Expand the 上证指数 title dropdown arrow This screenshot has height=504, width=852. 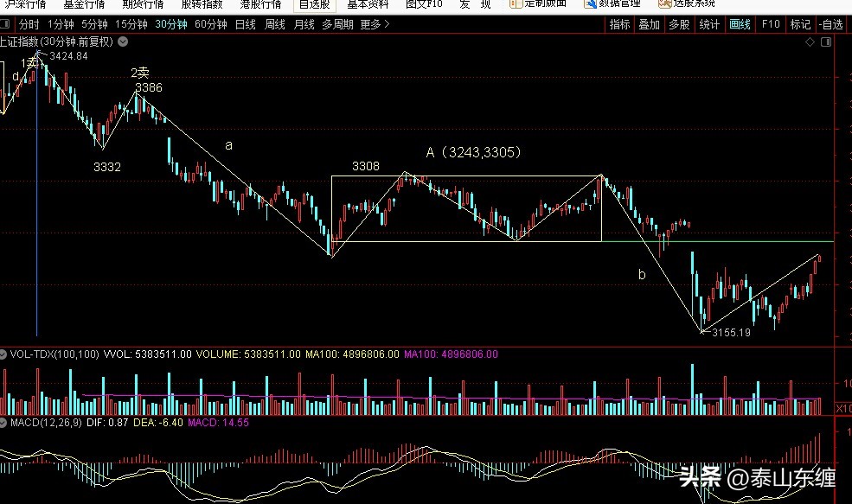(123, 41)
